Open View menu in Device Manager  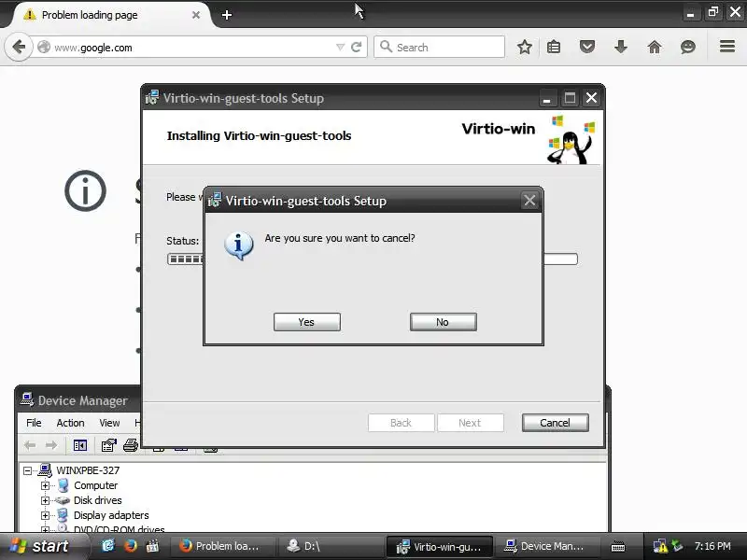[109, 423]
